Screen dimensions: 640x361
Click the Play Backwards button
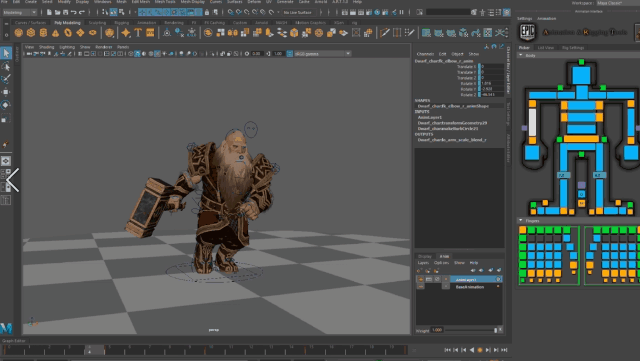click(x=472, y=350)
